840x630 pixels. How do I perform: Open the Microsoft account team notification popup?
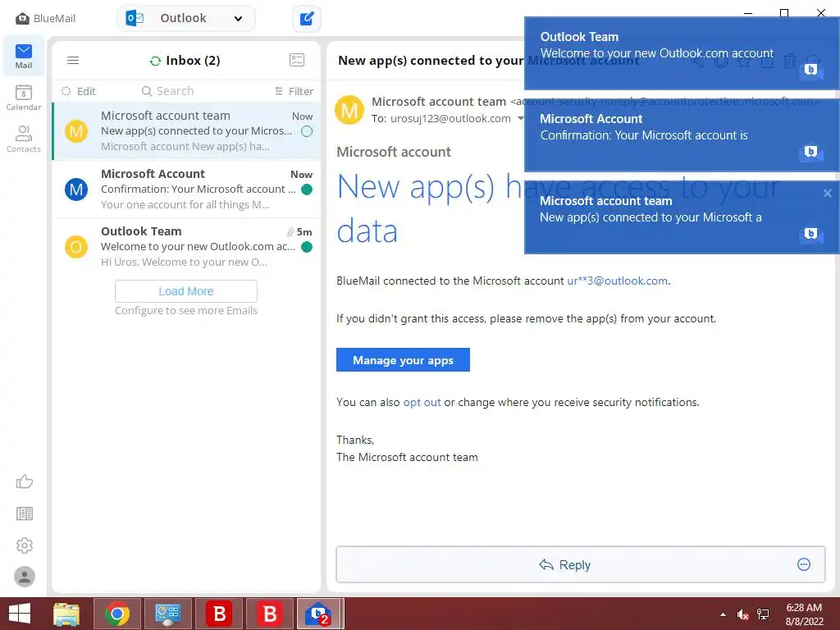682,217
